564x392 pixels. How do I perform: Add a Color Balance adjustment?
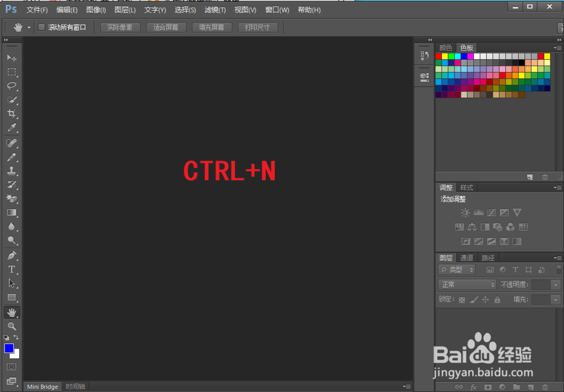click(472, 227)
